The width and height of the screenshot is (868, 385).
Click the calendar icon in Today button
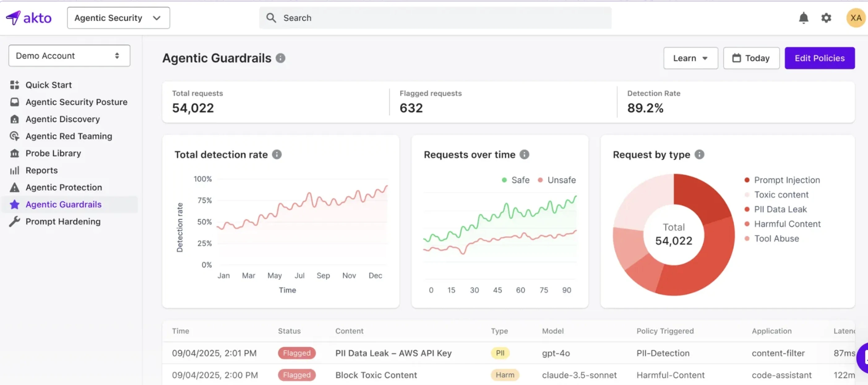pos(737,58)
